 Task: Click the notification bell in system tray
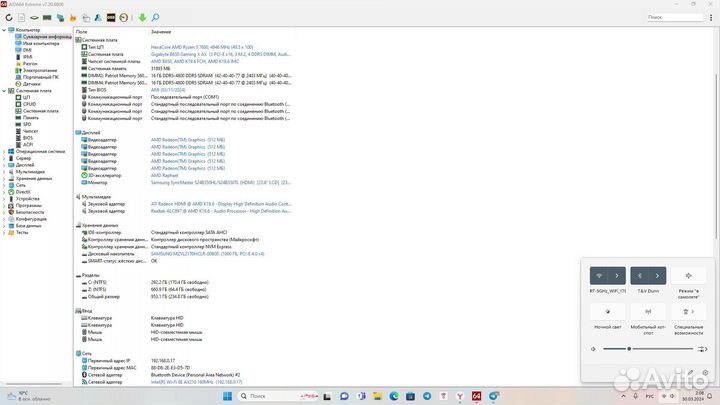710,396
